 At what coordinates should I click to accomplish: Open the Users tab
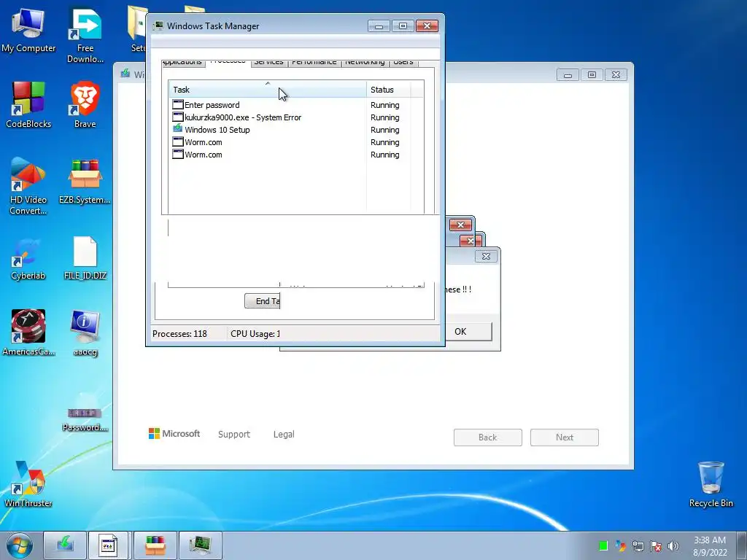coord(403,63)
